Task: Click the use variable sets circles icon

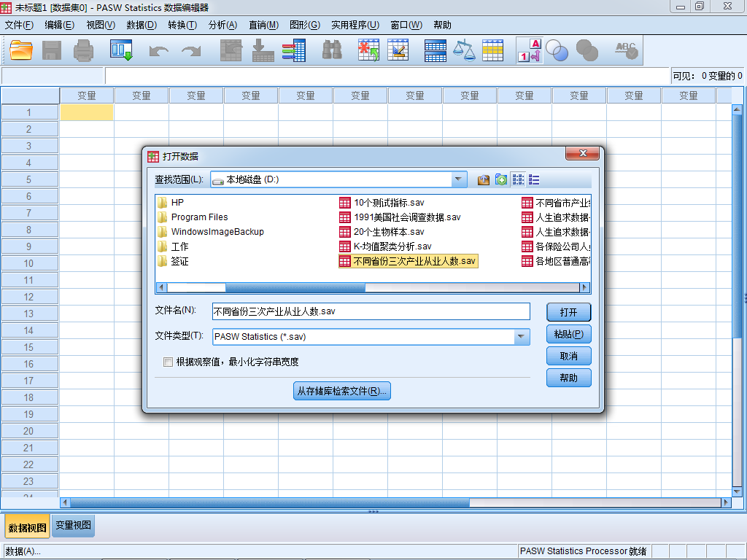Action: pos(557,50)
